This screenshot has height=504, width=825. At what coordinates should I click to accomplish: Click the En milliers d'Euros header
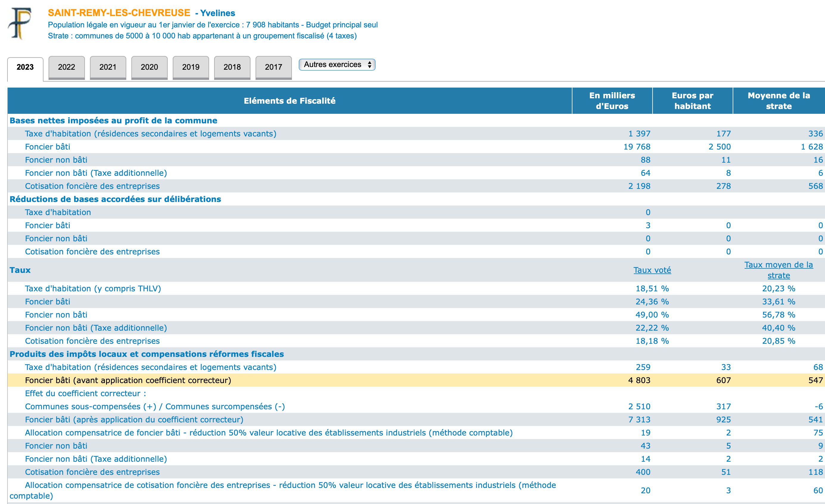[x=612, y=101]
